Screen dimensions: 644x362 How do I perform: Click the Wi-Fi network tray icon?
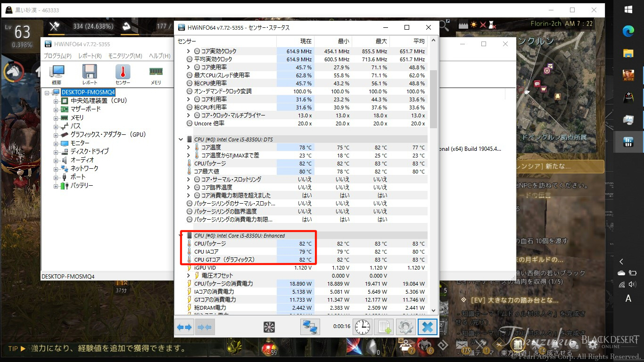pyautogui.click(x=622, y=284)
